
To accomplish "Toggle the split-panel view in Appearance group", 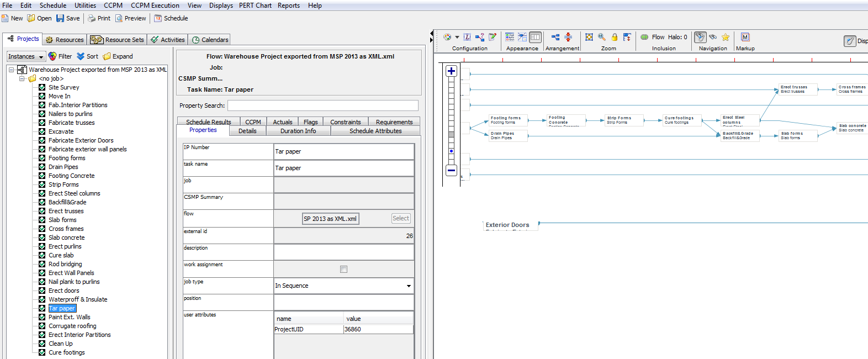I will click(535, 37).
